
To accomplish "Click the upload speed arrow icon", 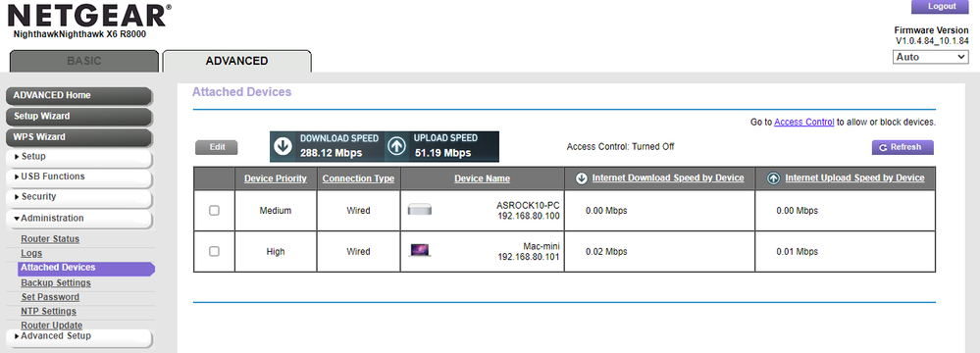I will pos(397,146).
